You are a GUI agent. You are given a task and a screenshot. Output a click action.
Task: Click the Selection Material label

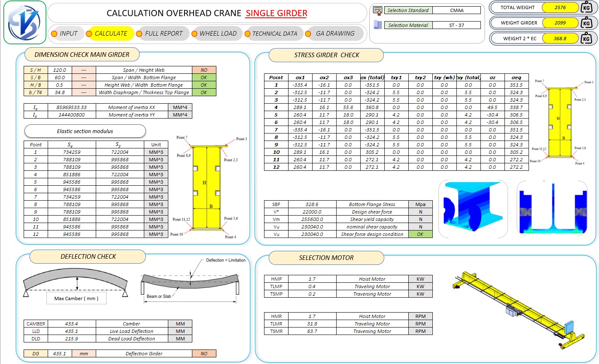point(408,25)
